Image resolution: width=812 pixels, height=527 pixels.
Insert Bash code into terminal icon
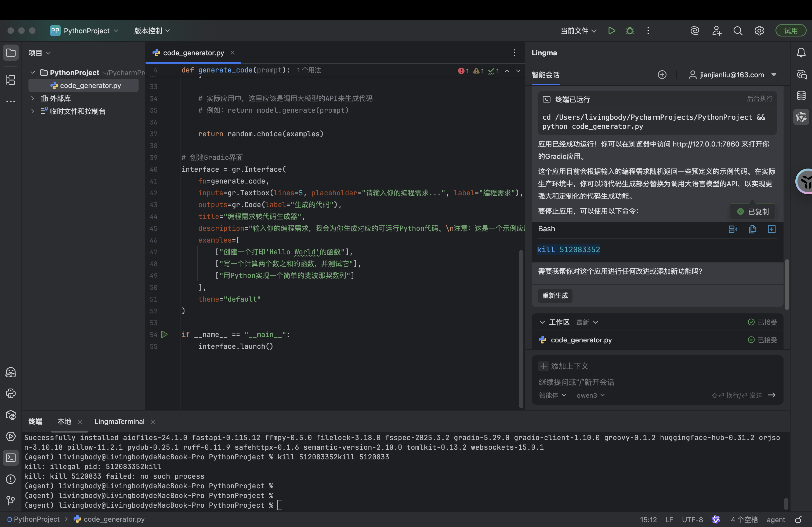733,229
